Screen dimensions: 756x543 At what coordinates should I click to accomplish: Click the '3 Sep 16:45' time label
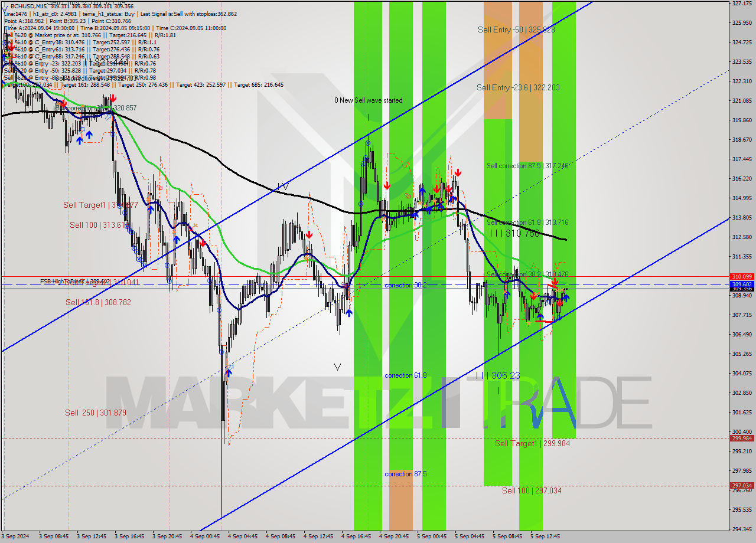tap(130, 537)
